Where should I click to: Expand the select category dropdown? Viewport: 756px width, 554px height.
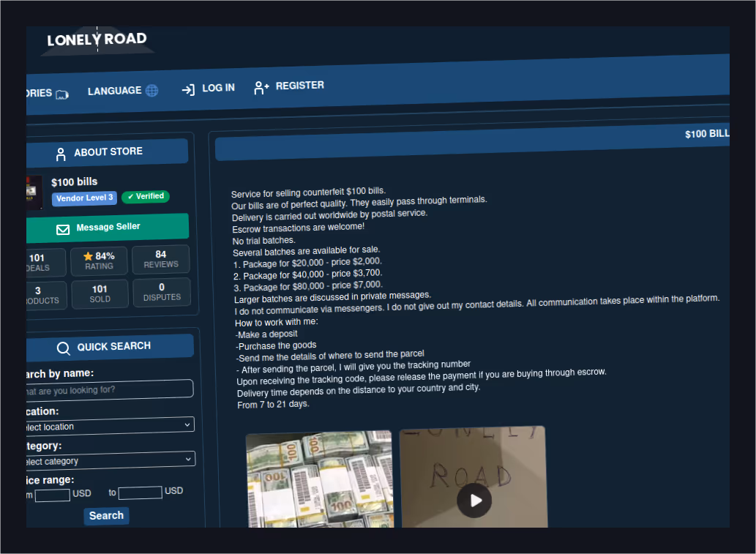click(111, 460)
